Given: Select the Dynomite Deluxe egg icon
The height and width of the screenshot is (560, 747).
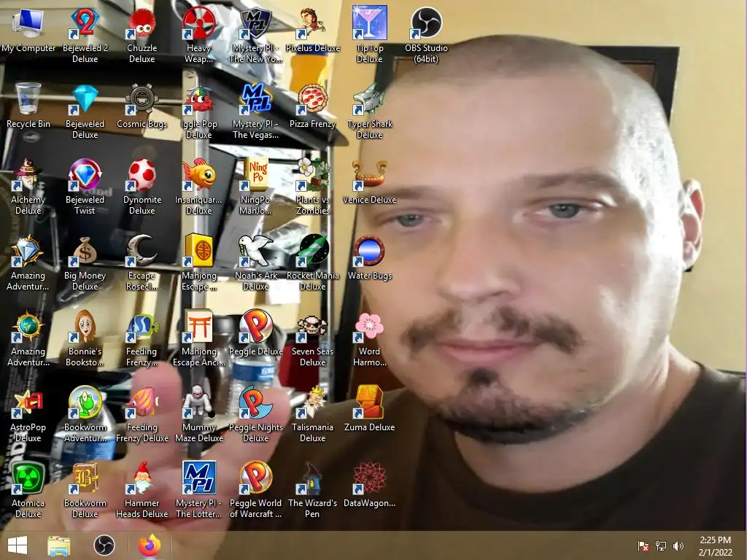Looking at the screenshot, I should 142,187.
